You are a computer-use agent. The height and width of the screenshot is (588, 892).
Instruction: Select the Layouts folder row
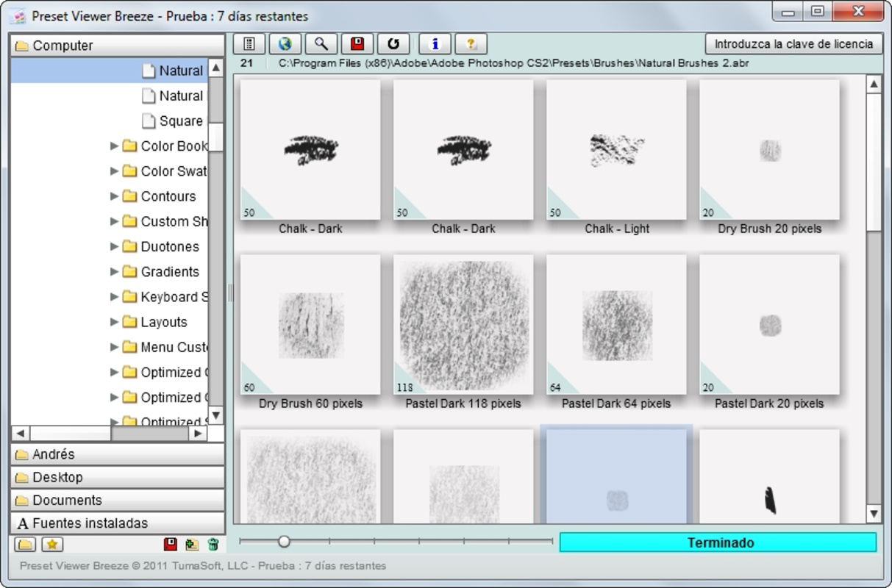click(x=110, y=322)
